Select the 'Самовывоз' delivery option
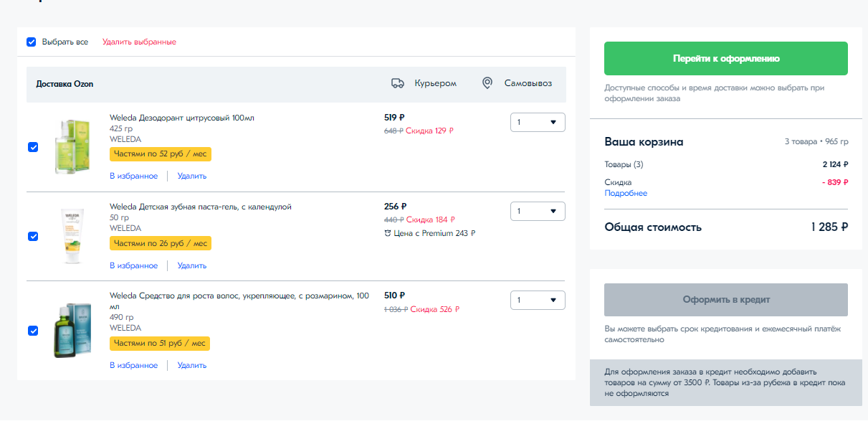Image resolution: width=868 pixels, height=439 pixels. [528, 83]
